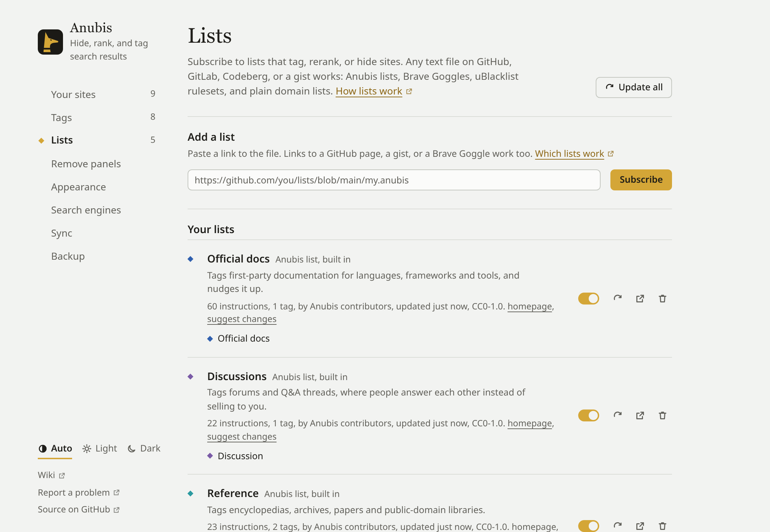Disable the Official docs list toggle
Image resolution: width=770 pixels, height=532 pixels.
[x=589, y=299]
